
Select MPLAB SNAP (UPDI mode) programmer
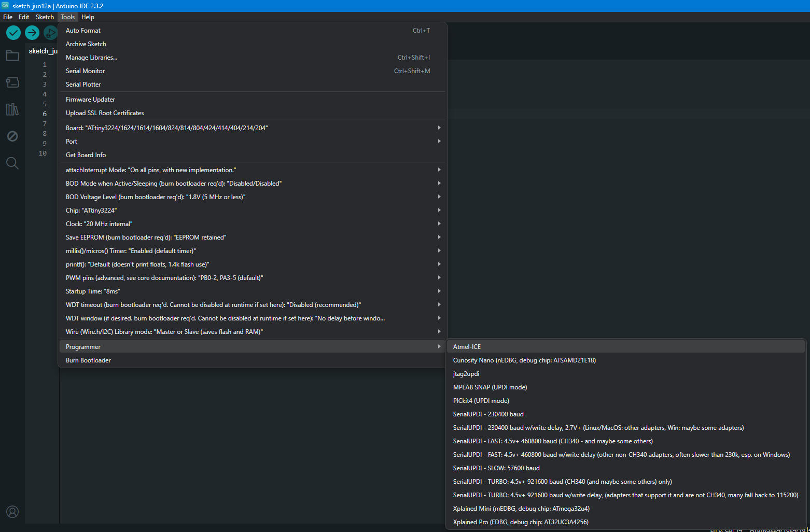coord(626,387)
